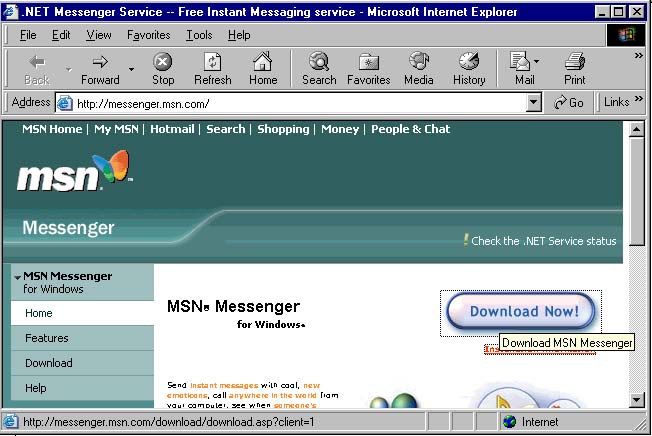Screen dimensions: 652x436
Task: Stop page loading with Stop icon
Action: click(x=163, y=62)
